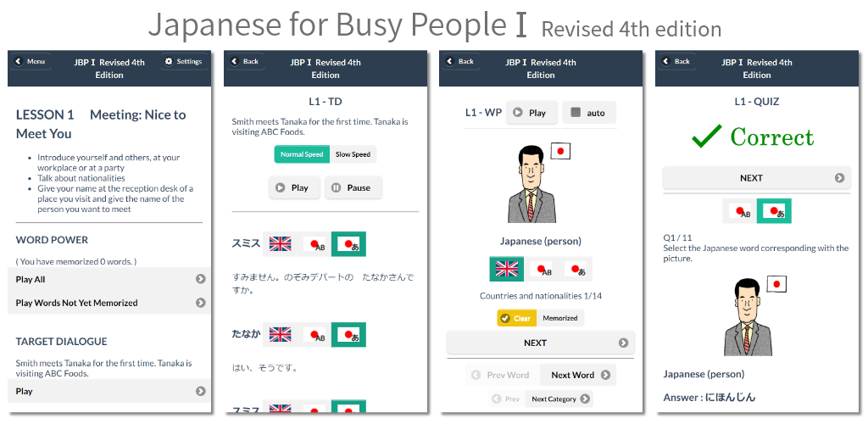Select romaji AB flag for たなか line
This screenshot has width=868, height=424.
tap(314, 335)
